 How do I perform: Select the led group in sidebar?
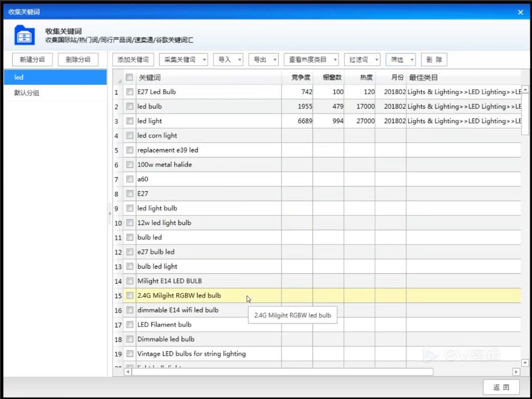coord(55,78)
